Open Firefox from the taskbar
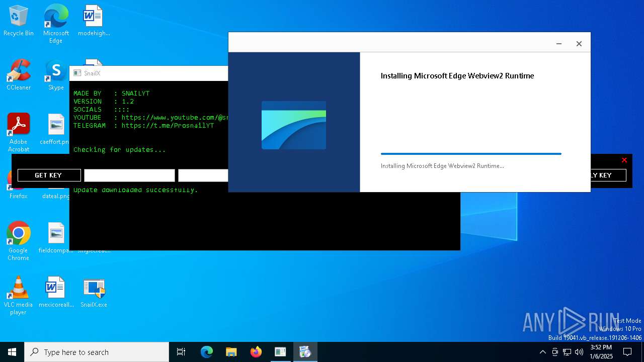This screenshot has width=644, height=362. pyautogui.click(x=256, y=352)
